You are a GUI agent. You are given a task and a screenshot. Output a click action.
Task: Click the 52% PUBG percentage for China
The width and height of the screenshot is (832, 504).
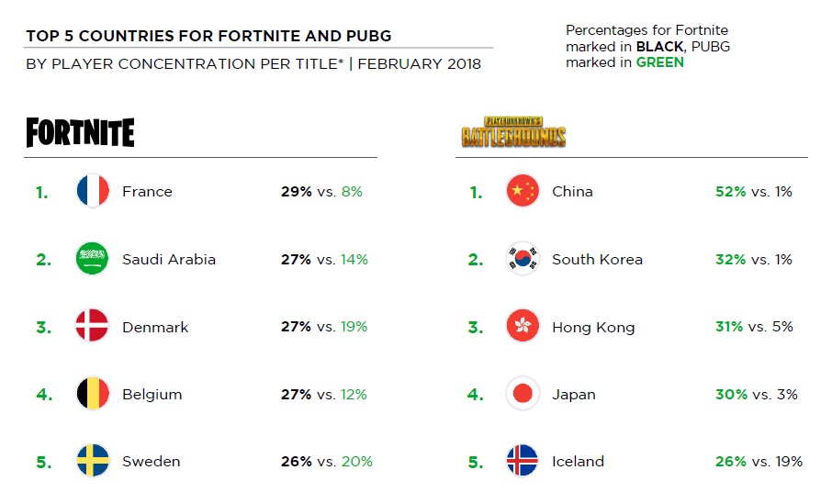pos(730,192)
